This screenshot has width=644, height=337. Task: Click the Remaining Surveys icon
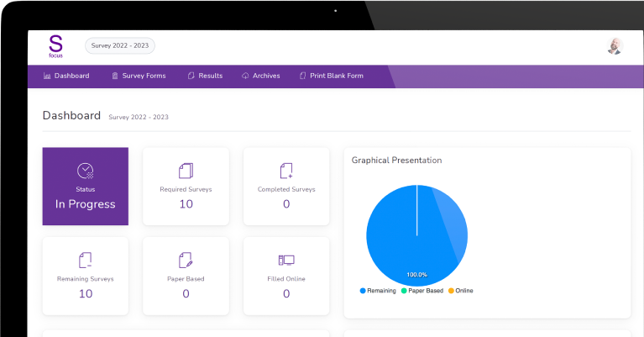[86, 261]
